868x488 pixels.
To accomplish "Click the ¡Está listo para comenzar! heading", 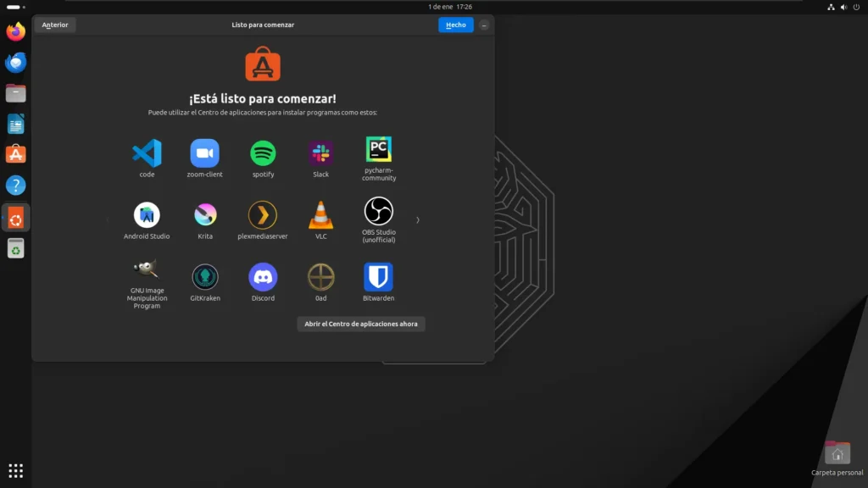I will [263, 98].
